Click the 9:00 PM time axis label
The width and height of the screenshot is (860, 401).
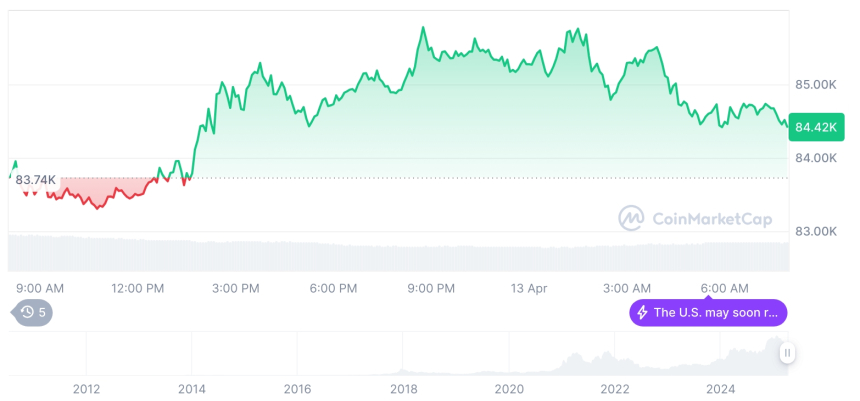(431, 288)
